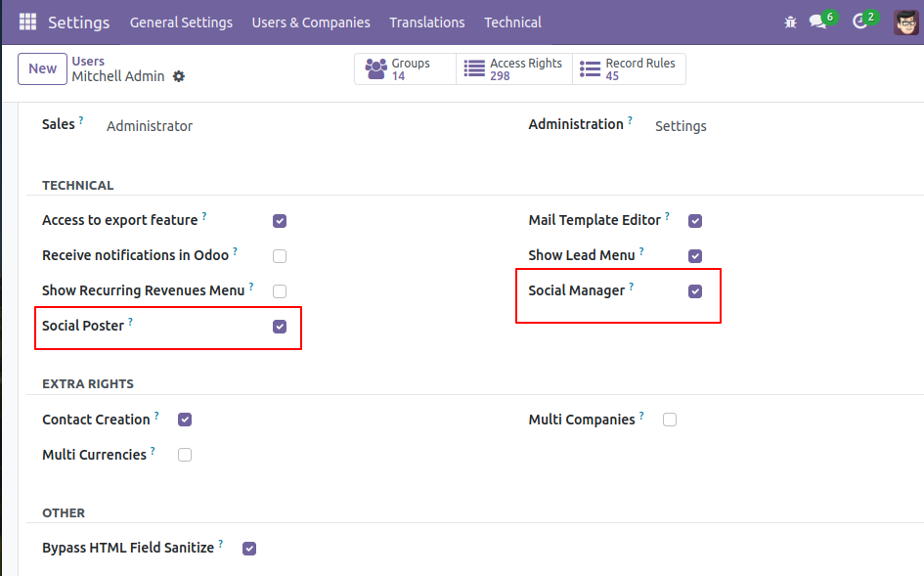
Task: Open the activities clock icon
Action: [x=859, y=22]
